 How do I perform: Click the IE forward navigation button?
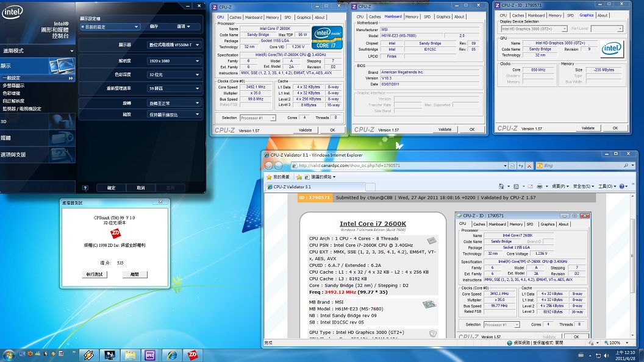pos(279,165)
